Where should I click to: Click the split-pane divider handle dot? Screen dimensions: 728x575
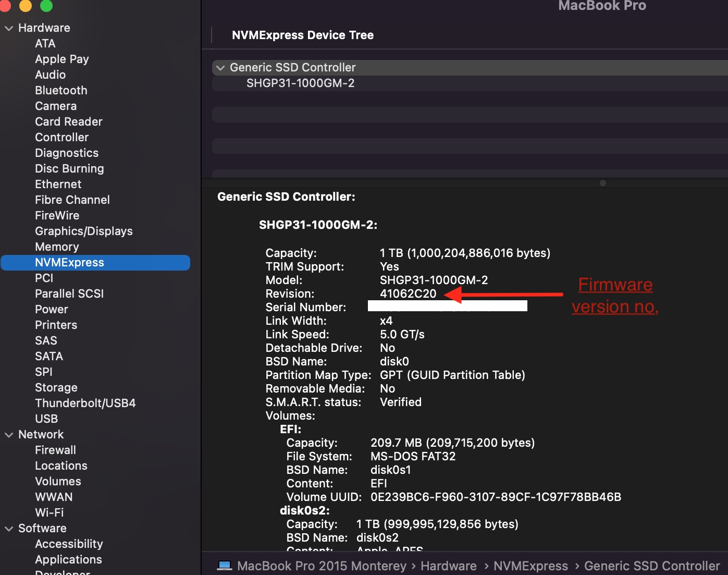(x=603, y=183)
